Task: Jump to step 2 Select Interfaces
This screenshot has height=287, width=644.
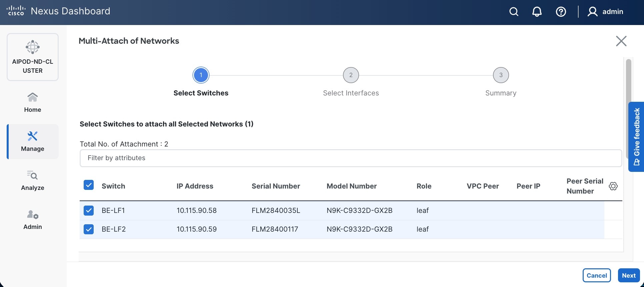Action: coord(351,75)
